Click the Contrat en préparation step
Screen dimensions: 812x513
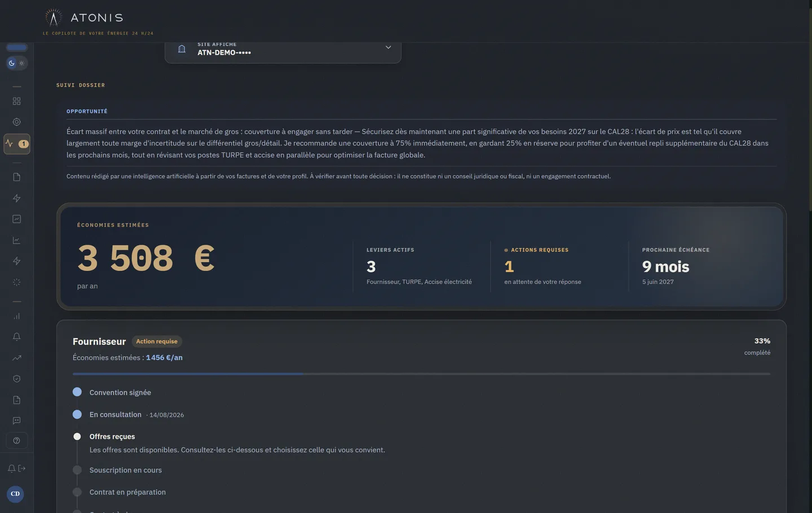[127, 492]
